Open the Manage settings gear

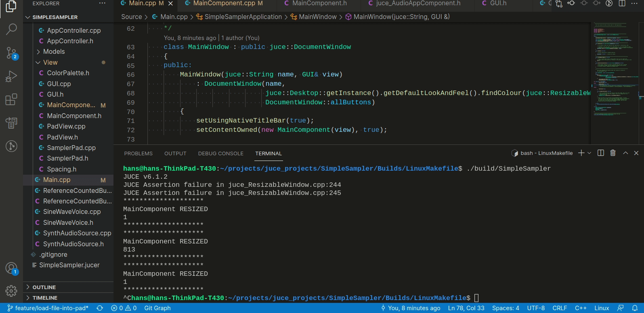tap(11, 290)
